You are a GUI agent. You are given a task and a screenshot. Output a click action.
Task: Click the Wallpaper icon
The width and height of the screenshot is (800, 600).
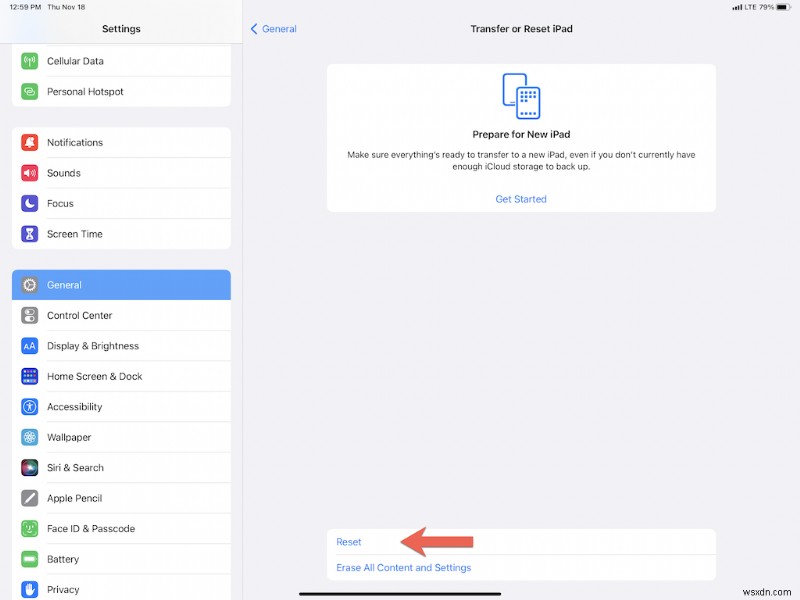tap(29, 437)
